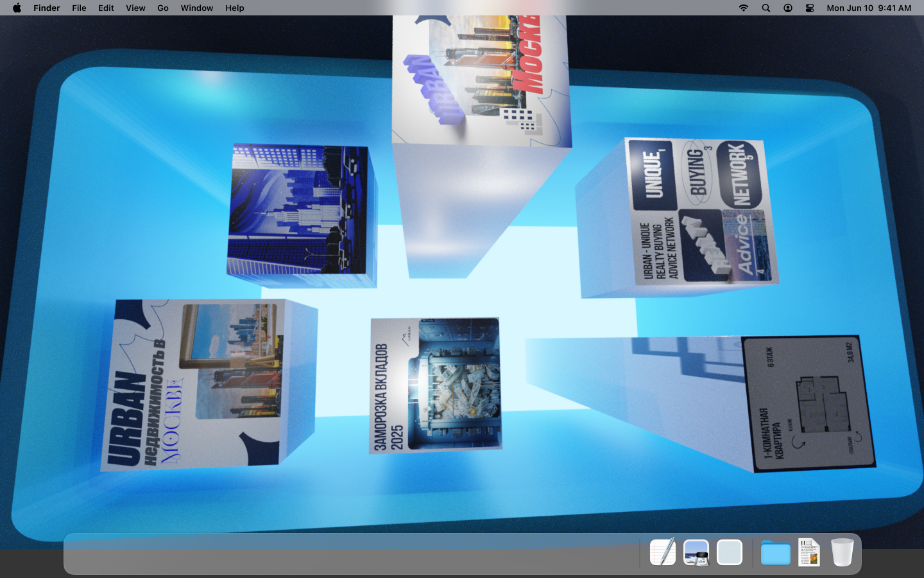Open the View menu

135,8
